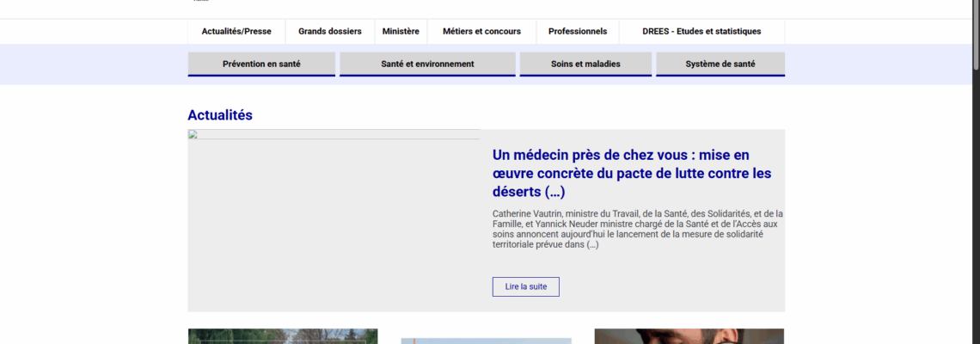Open the Actualités/Presse menu
This screenshot has width=980, height=344.
coord(236,31)
